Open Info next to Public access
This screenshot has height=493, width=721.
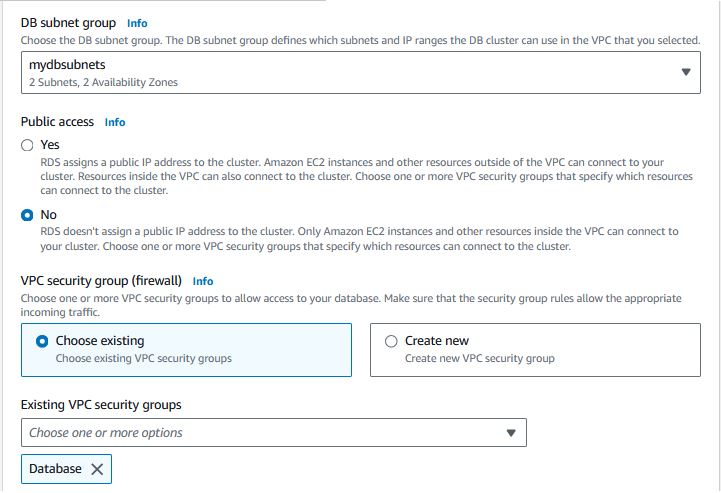pyautogui.click(x=115, y=122)
